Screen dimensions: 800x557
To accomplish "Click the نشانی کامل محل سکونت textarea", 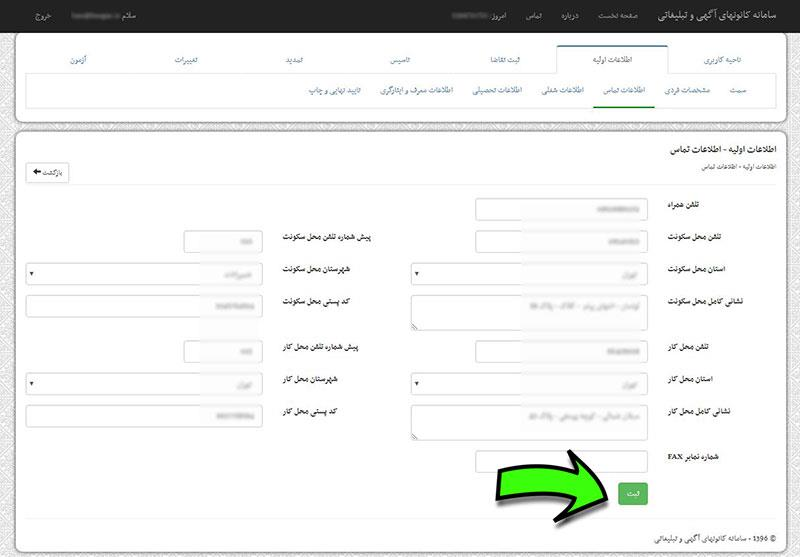I will point(529,313).
